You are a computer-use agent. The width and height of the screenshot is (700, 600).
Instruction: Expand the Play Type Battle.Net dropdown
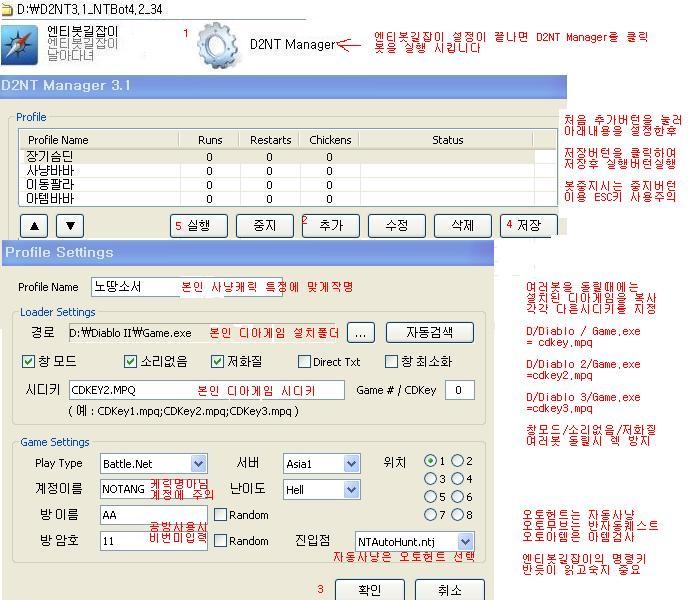point(198,464)
